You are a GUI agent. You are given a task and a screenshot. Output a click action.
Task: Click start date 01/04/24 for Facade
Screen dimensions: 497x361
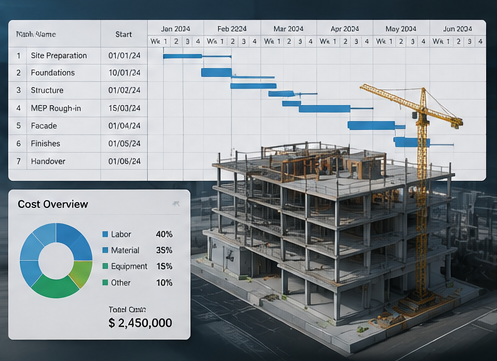click(124, 126)
